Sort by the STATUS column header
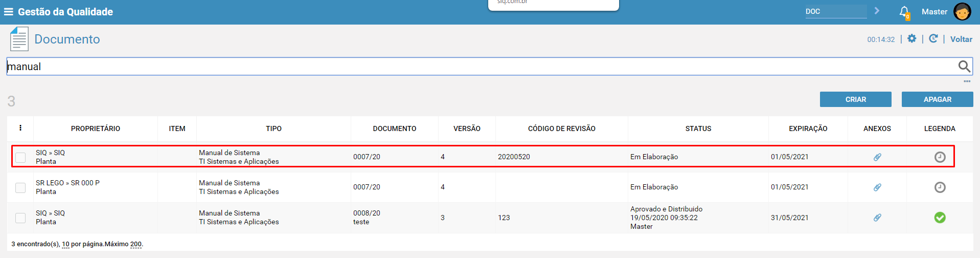This screenshot has height=258, width=980. (x=698, y=128)
